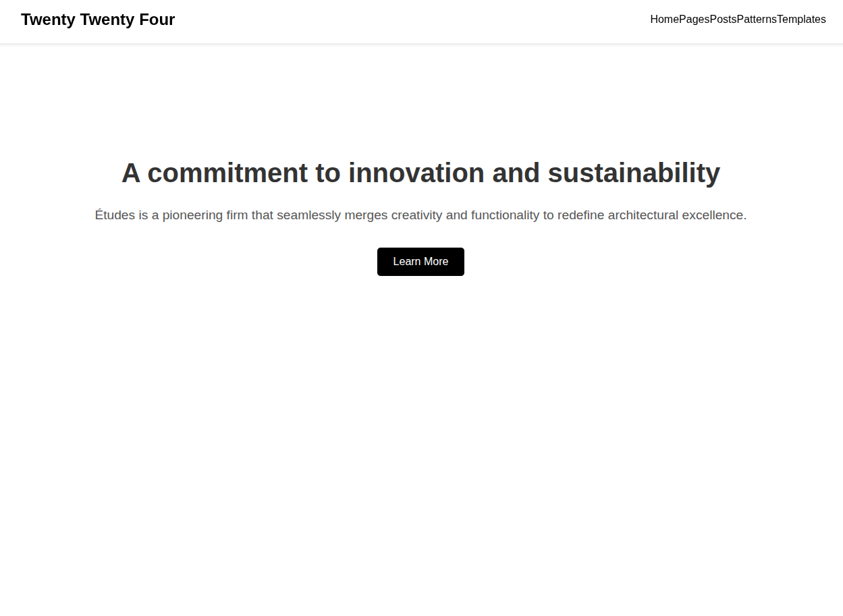Click the word "sustainability" in the heading
Viewport: 843px width, 616px height.
[x=634, y=173]
